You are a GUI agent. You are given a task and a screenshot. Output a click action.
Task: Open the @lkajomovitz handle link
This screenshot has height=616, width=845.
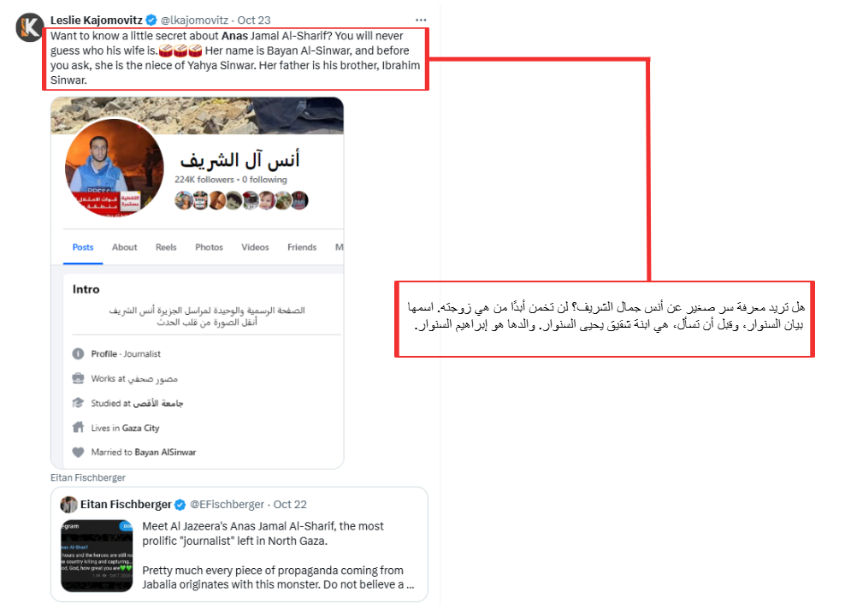(194, 20)
